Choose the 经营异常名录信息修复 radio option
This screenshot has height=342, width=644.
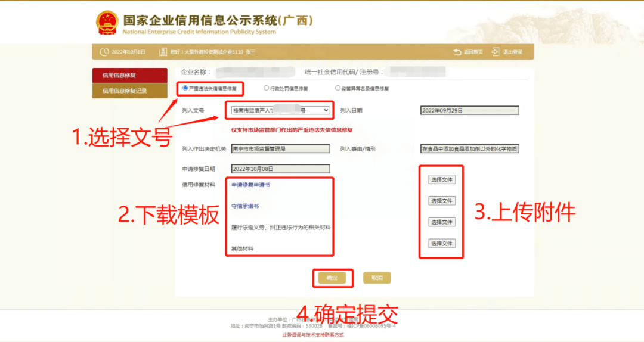pyautogui.click(x=338, y=88)
